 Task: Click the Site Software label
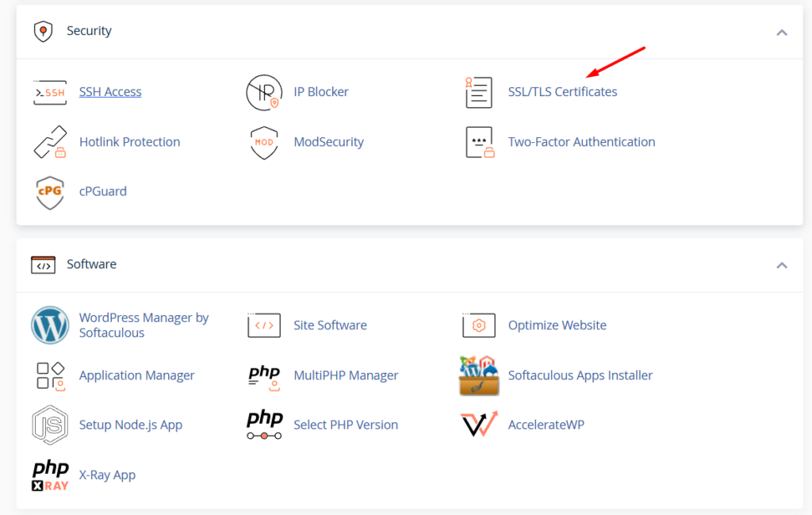(x=330, y=325)
